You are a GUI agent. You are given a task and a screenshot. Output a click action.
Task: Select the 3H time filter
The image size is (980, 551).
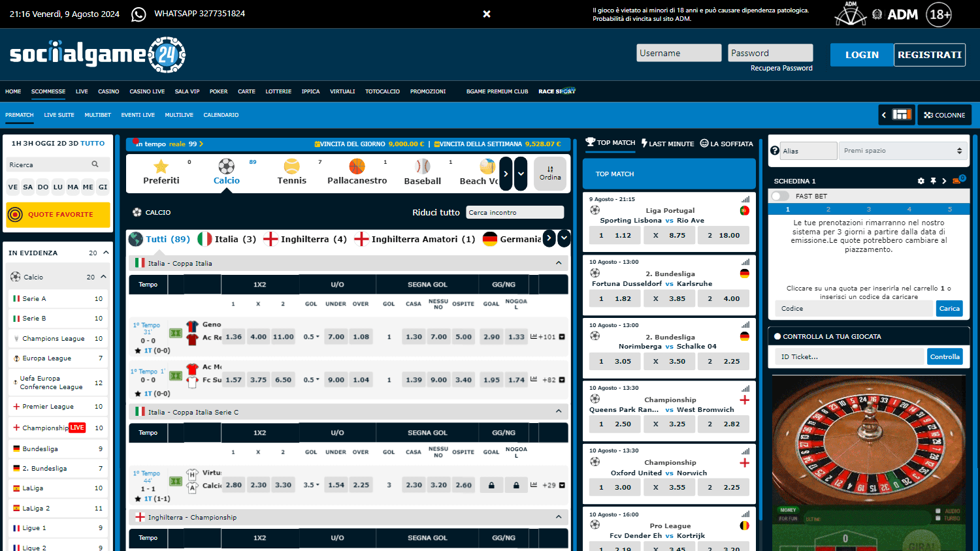[x=28, y=143]
